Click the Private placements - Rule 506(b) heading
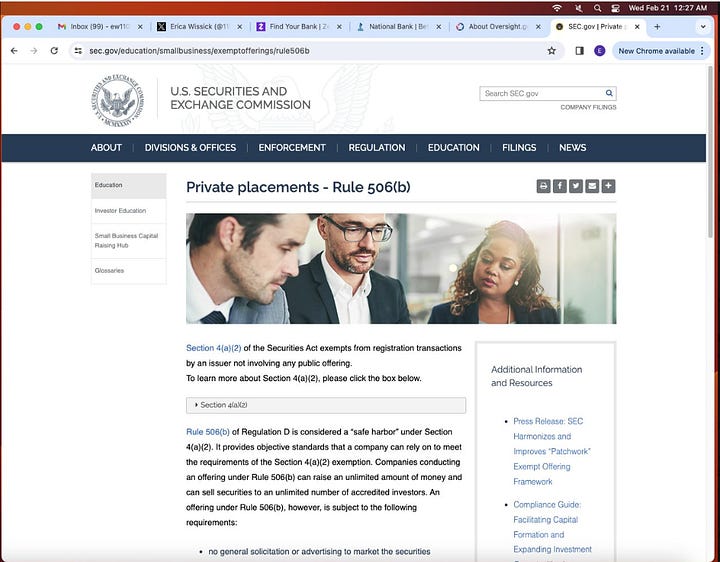 (298, 187)
